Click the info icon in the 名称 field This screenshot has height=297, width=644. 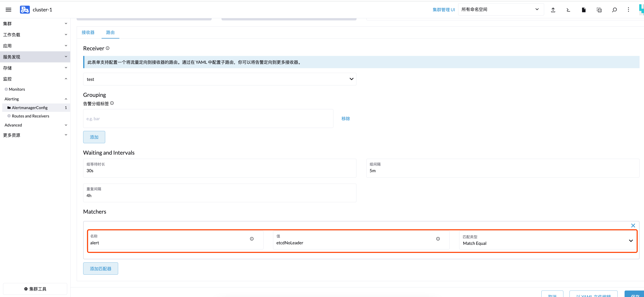(252, 239)
